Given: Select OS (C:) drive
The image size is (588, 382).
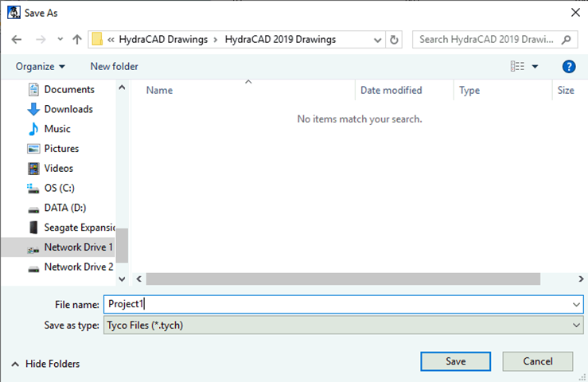Looking at the screenshot, I should (x=61, y=188).
